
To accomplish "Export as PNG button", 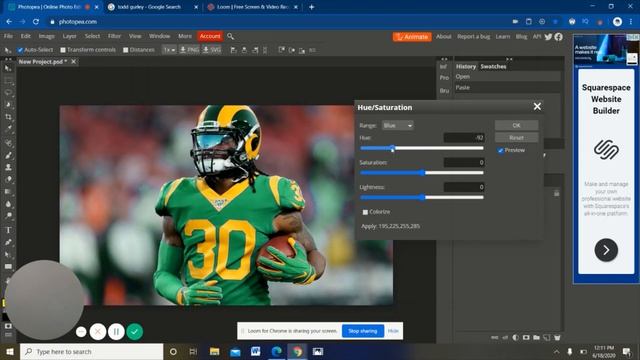I will coord(189,50).
